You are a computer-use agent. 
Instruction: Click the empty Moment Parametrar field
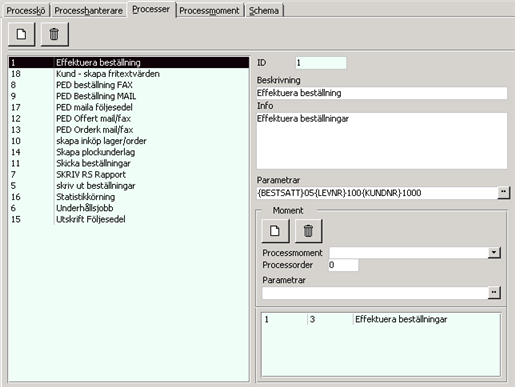375,293
